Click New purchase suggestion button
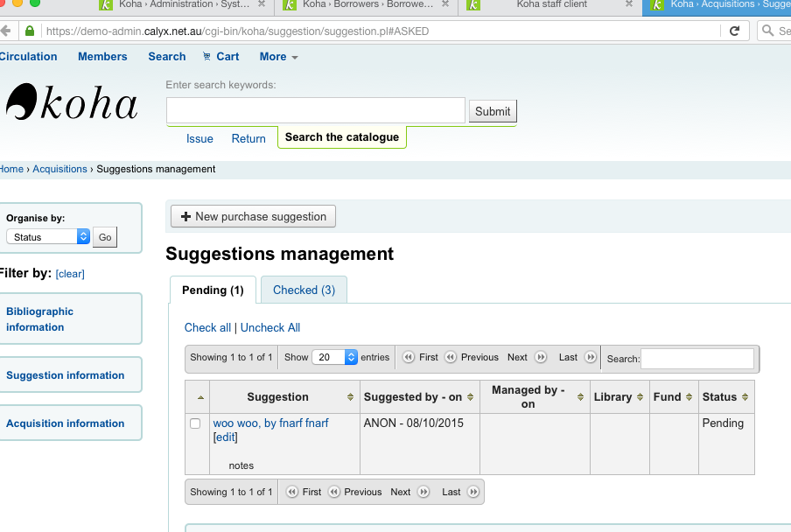 pos(253,216)
